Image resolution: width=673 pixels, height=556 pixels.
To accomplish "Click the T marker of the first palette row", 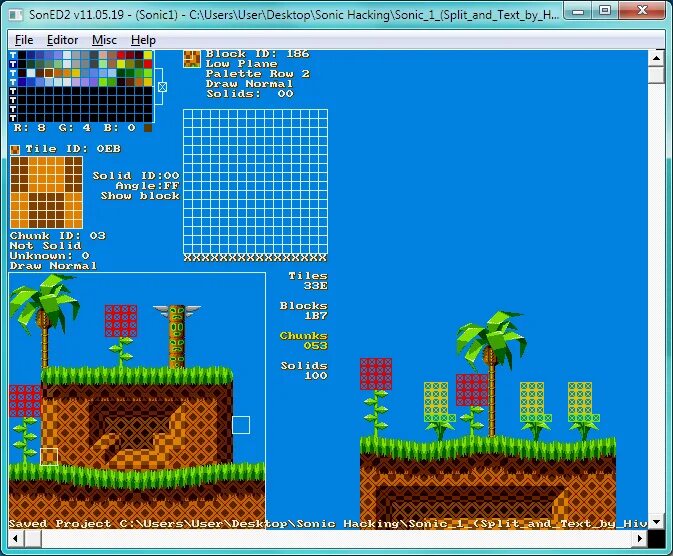I will pyautogui.click(x=13, y=55).
